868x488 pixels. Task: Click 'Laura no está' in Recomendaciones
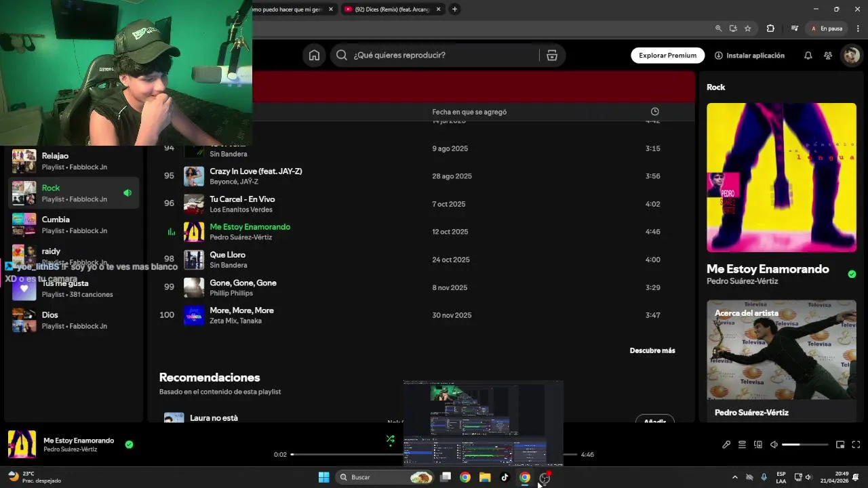pyautogui.click(x=214, y=418)
